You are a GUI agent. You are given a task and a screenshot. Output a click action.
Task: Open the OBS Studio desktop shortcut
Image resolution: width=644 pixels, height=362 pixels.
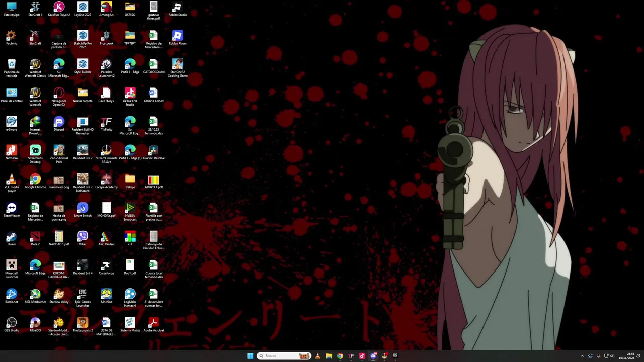click(12, 324)
